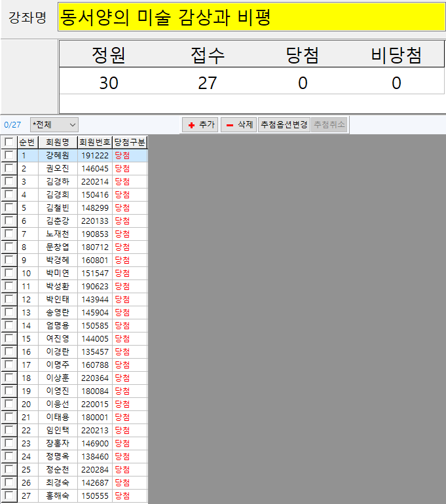Click the 0/27 selection counter
Screen dimensions: 446x504
pos(12,125)
